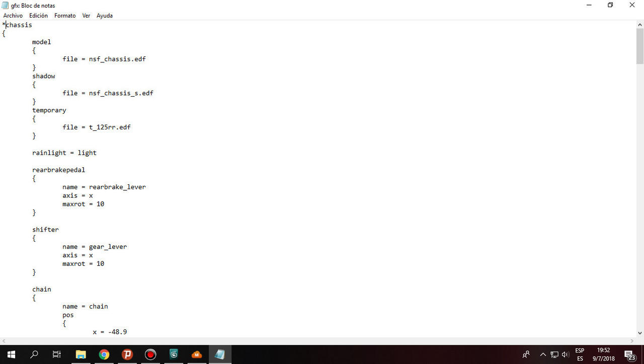Click the line 'x = -48.9'

[x=110, y=332]
